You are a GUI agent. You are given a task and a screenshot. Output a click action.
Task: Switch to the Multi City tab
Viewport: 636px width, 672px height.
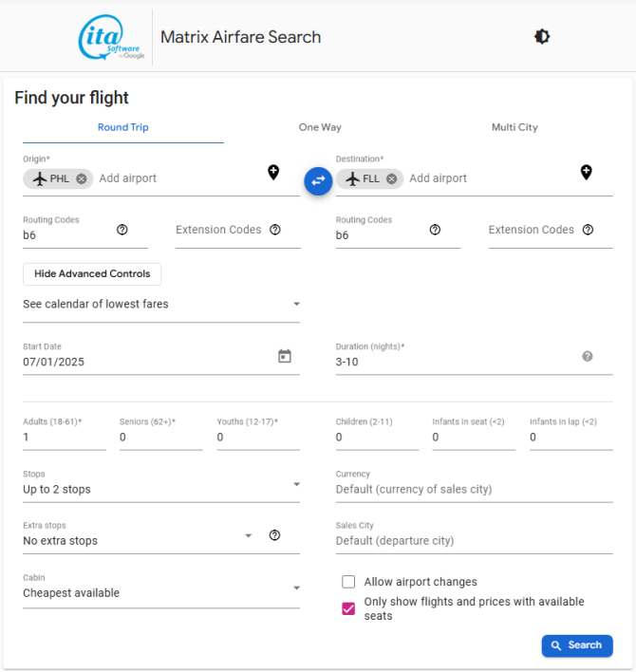[514, 127]
